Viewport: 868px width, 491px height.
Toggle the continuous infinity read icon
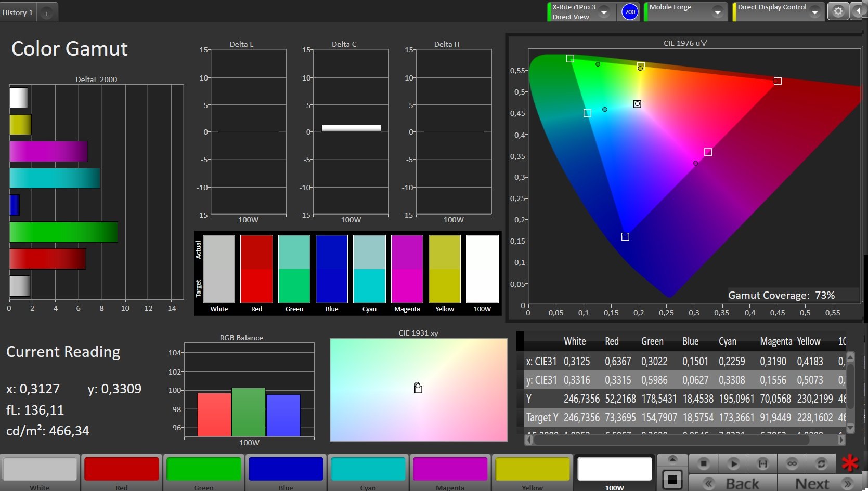tap(792, 463)
